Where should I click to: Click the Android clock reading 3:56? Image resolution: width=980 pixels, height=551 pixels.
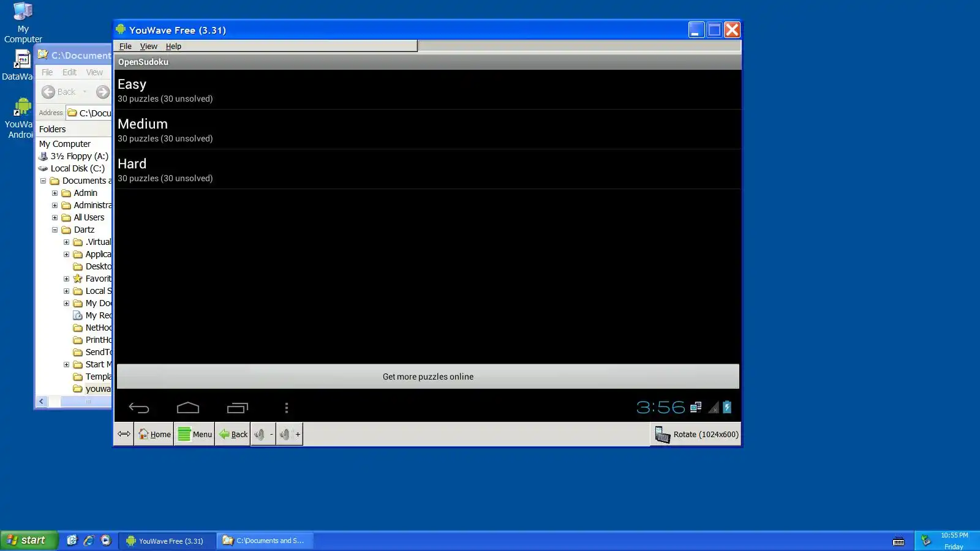(x=661, y=407)
